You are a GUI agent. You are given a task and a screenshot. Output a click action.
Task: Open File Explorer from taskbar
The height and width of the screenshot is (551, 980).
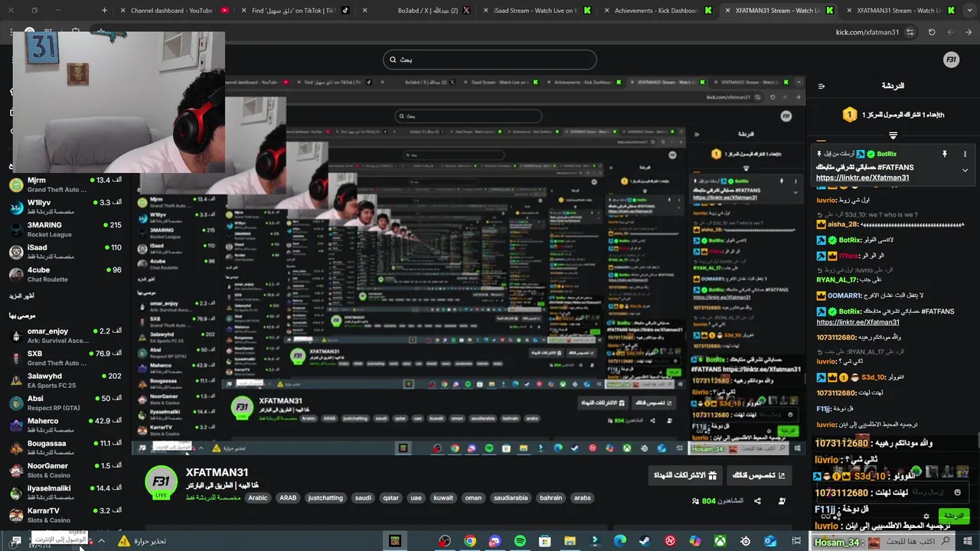[570, 541]
